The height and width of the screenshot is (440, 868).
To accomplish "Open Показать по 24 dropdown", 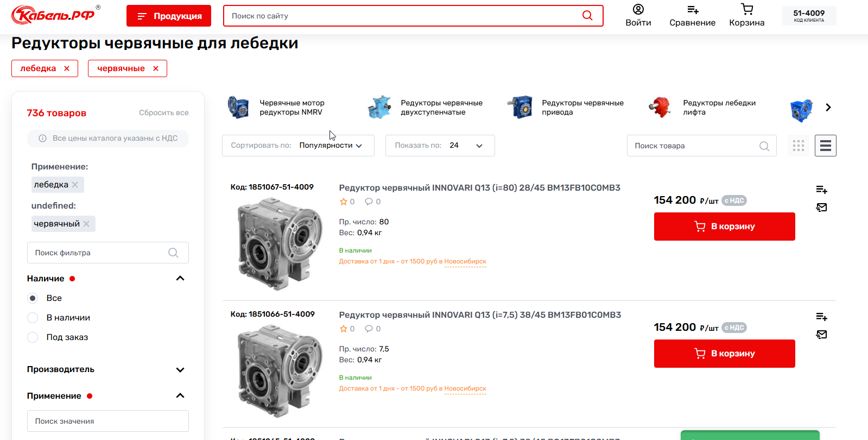I will point(440,146).
